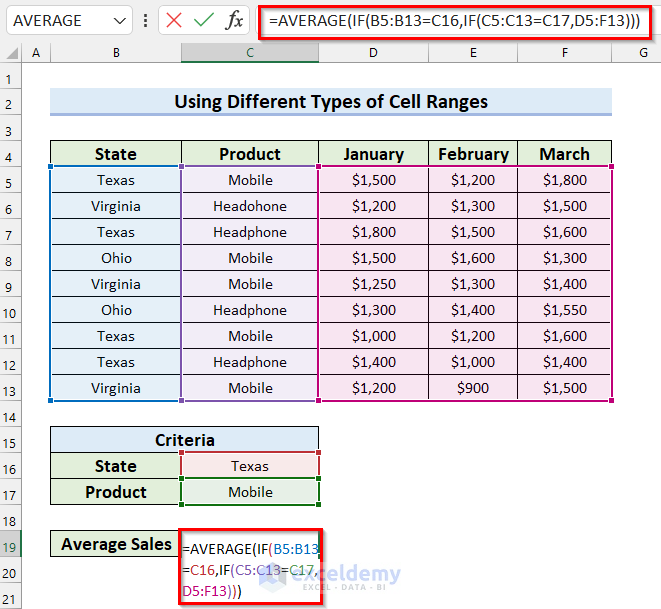This screenshot has height=609, width=661.
Task: Click the State table header cell
Action: click(116, 154)
